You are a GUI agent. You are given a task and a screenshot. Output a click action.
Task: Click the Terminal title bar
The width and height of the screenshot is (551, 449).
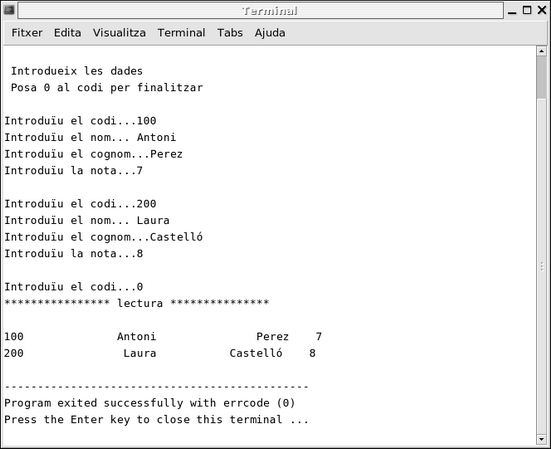point(261,11)
